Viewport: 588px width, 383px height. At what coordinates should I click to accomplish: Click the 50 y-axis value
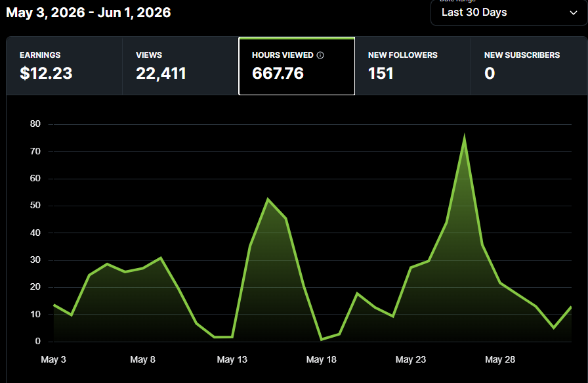coord(35,206)
